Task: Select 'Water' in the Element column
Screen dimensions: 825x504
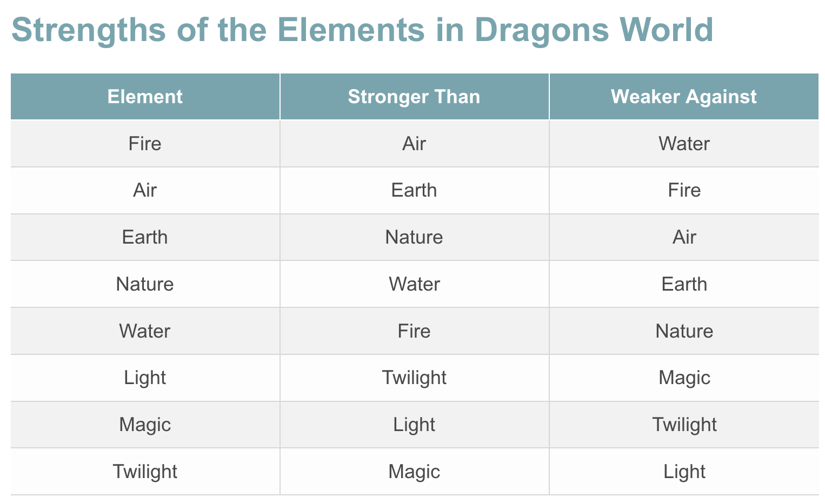Action: [x=145, y=331]
